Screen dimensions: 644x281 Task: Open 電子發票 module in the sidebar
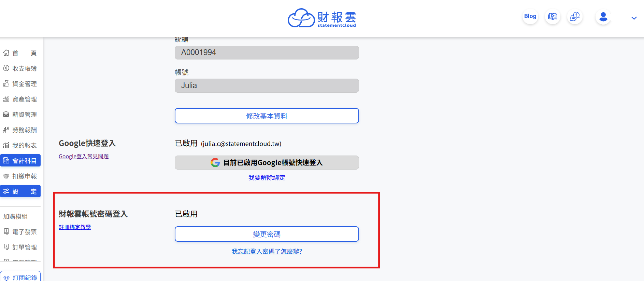click(x=20, y=232)
